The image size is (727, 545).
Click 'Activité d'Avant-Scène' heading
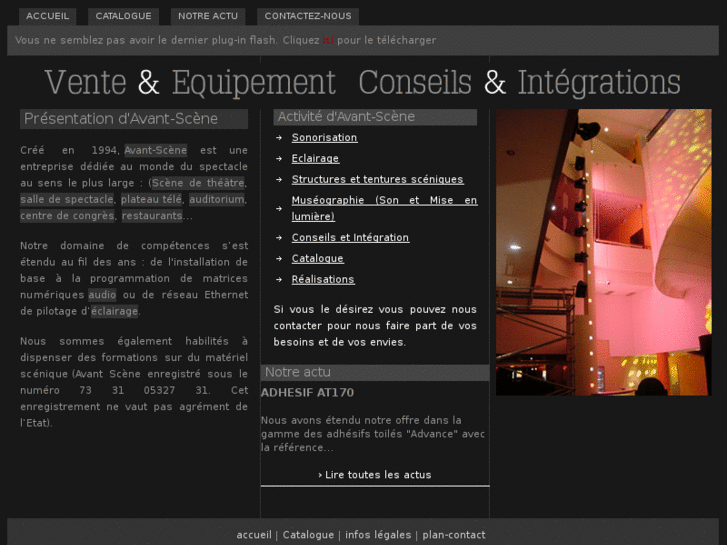[375, 117]
